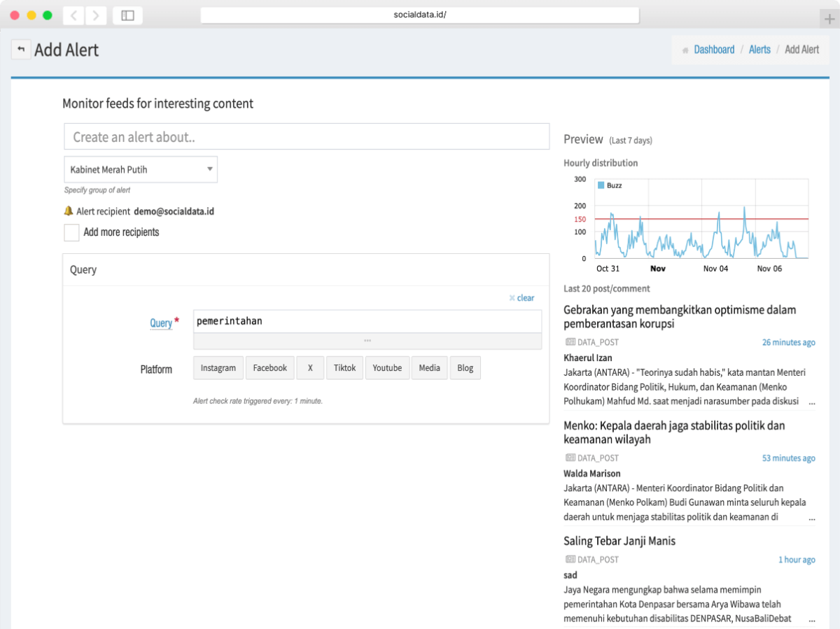Open Alerts in the breadcrumb
Viewport: 840px width, 629px height.
click(759, 50)
